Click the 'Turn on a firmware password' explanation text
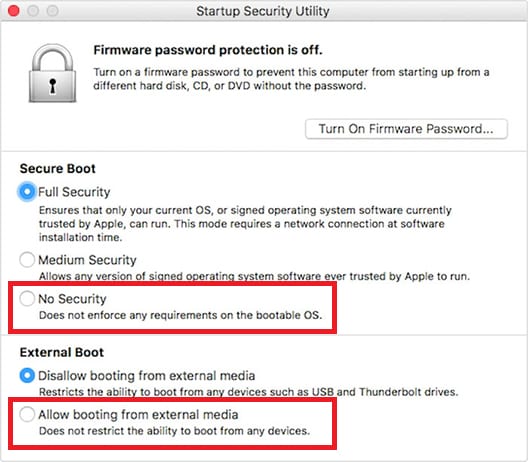528x462 pixels. click(x=291, y=79)
